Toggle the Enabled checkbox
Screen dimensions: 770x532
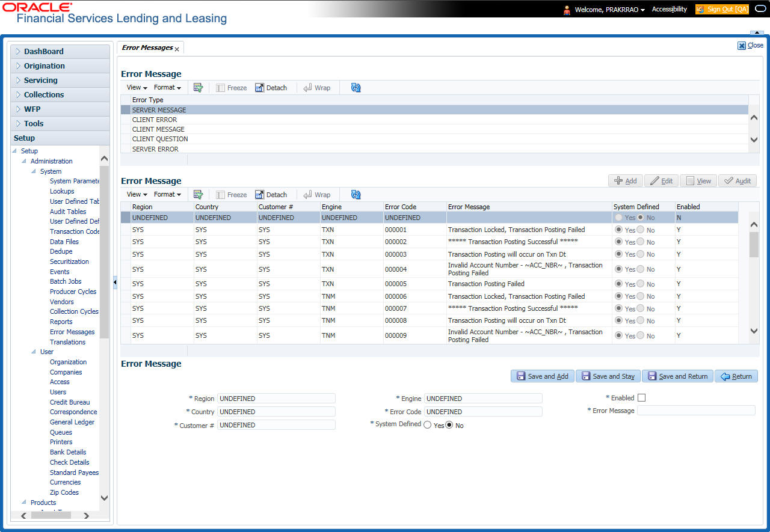click(641, 397)
